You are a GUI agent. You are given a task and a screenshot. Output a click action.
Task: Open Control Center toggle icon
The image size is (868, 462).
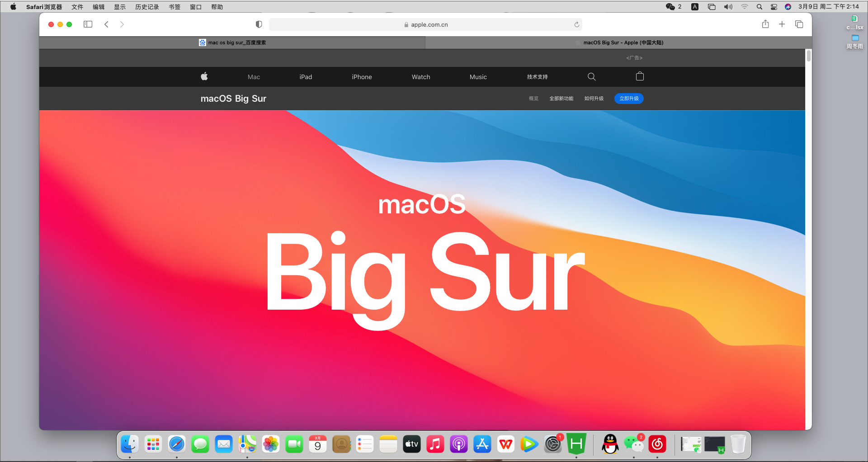(774, 6)
